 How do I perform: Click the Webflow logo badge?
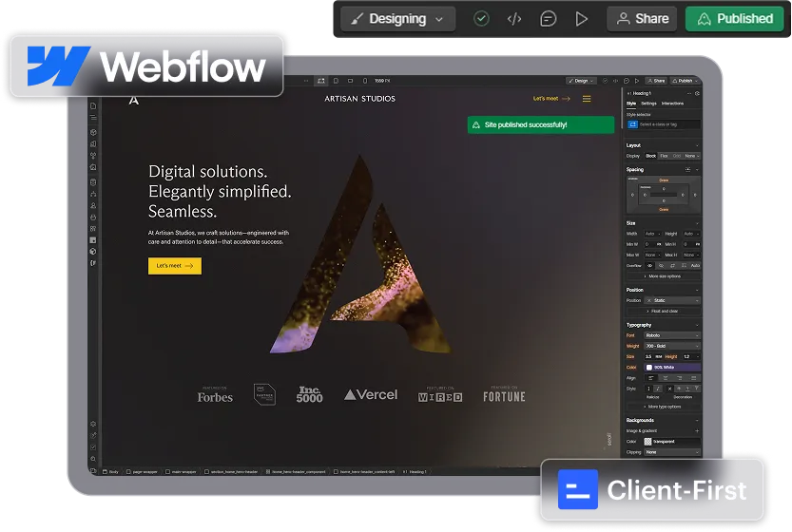point(146,66)
